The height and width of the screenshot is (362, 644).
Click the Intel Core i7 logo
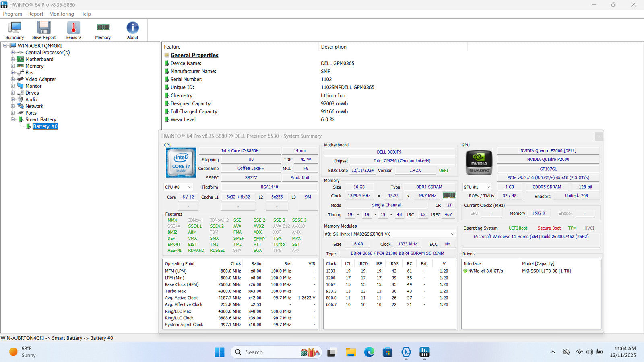point(181,162)
